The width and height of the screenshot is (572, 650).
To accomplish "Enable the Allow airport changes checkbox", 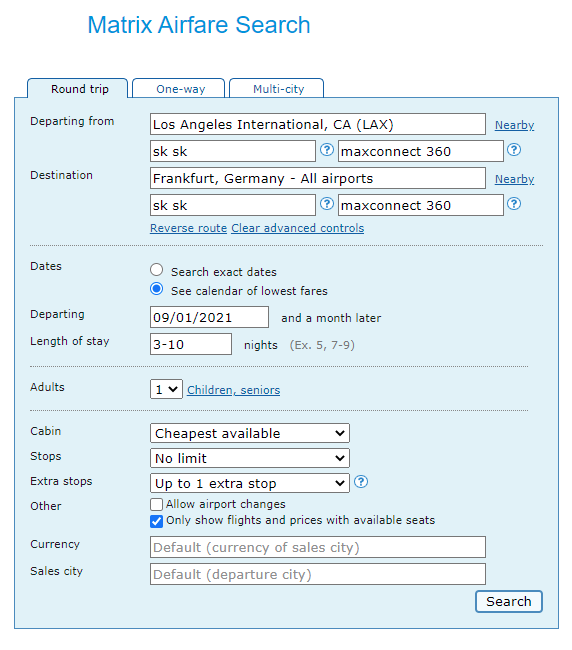I will pos(156,504).
